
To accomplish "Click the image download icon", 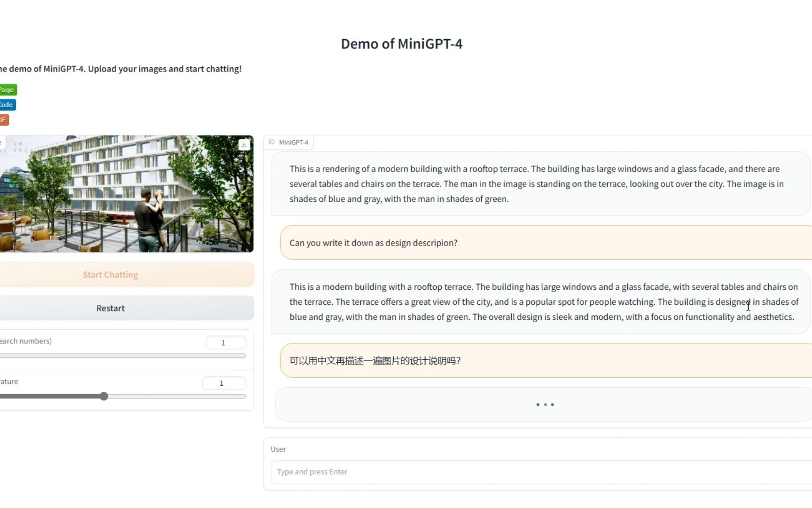I will point(244,144).
